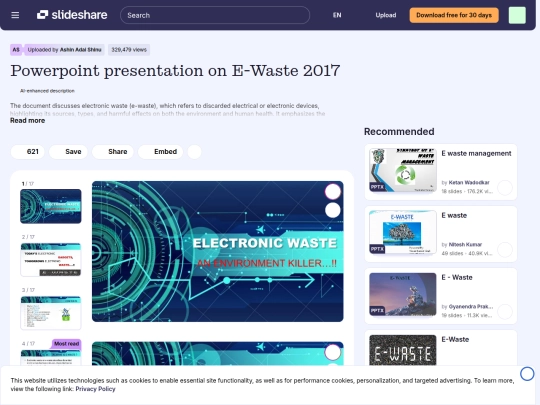Click the 329,479 views label
Screen dimensions: 540x405
[x=129, y=50]
